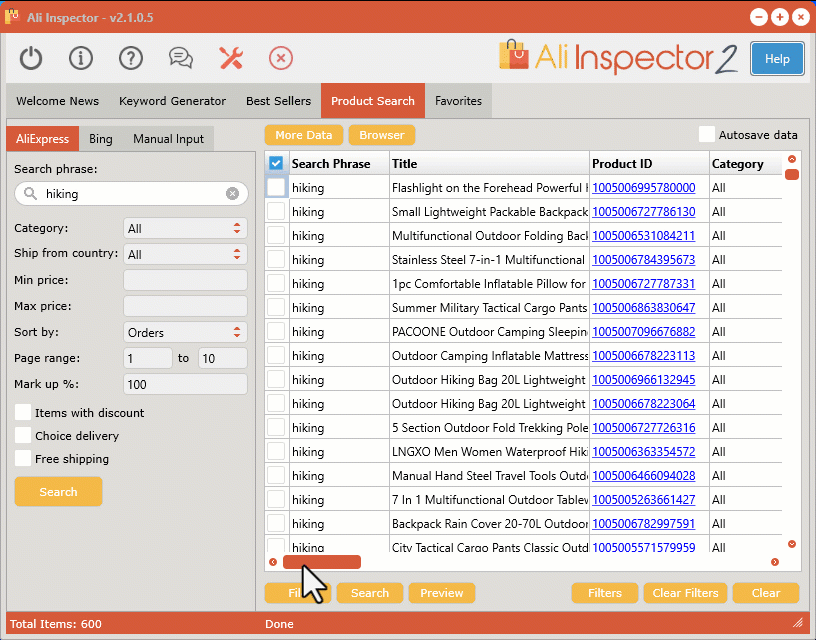Open the info icon on the toolbar

(80, 58)
